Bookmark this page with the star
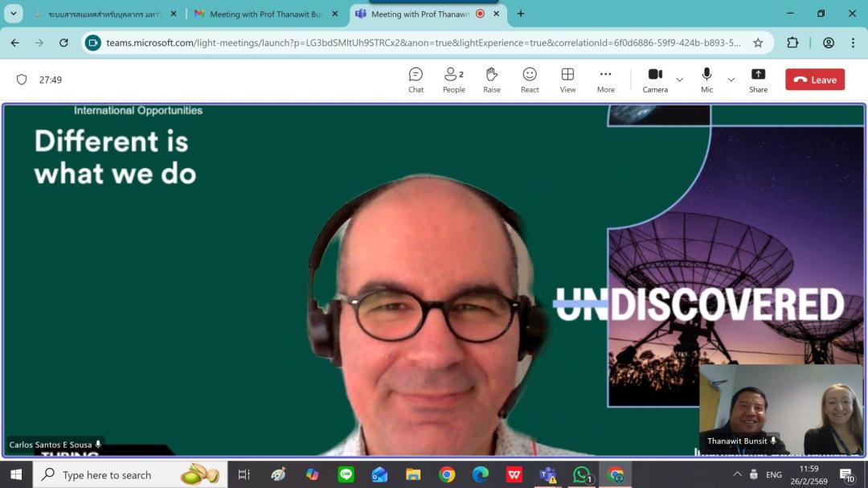Viewport: 868px width, 488px height. point(757,43)
